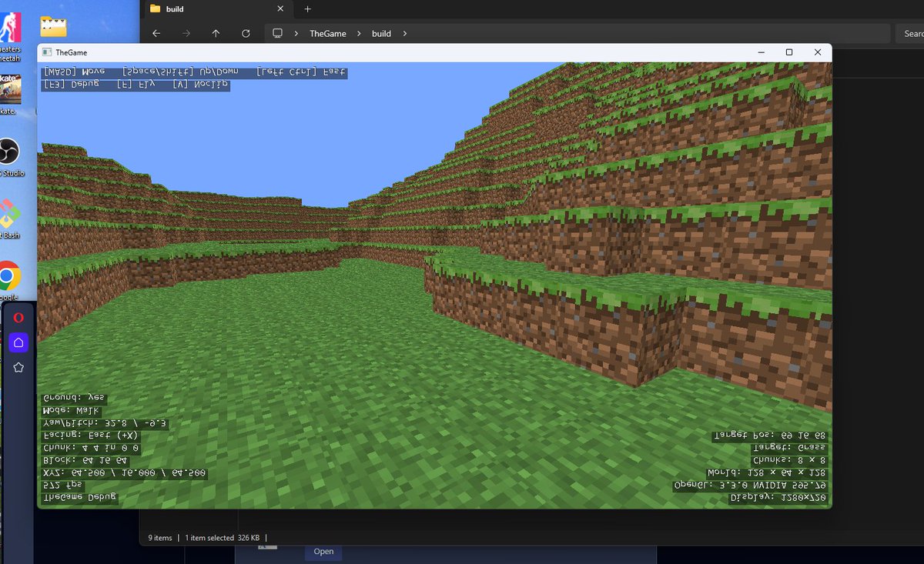Open Google Chrome desktop shortcut
Viewport: 924px width, 564px height.
9,279
